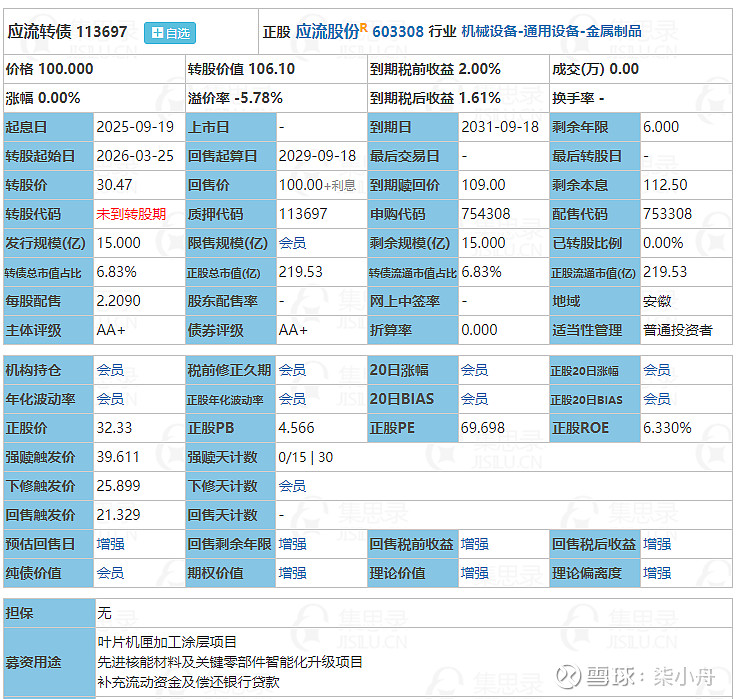Select the 下修触发价 value 25.899
Viewport: 737px width, 699px height.
(118, 486)
